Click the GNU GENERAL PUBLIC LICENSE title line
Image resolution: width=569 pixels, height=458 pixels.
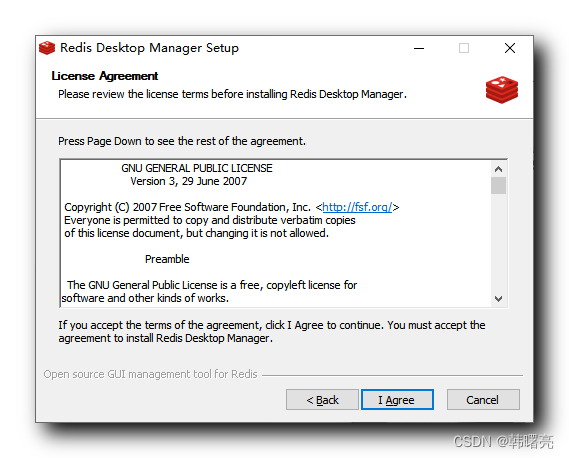click(197, 168)
